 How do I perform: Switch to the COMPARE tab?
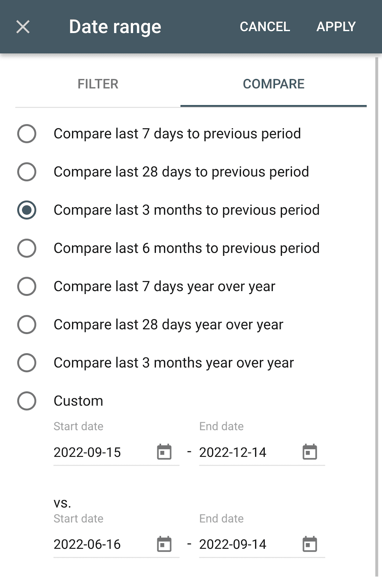[x=274, y=84]
